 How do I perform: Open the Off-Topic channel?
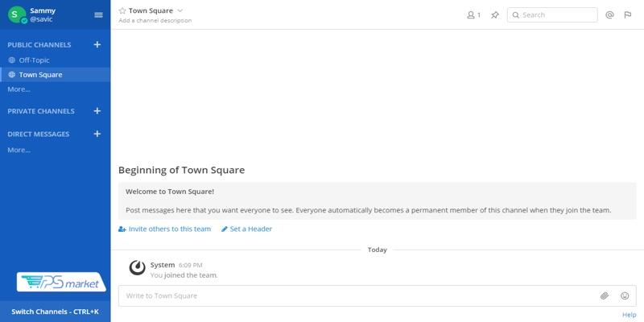pyautogui.click(x=35, y=60)
